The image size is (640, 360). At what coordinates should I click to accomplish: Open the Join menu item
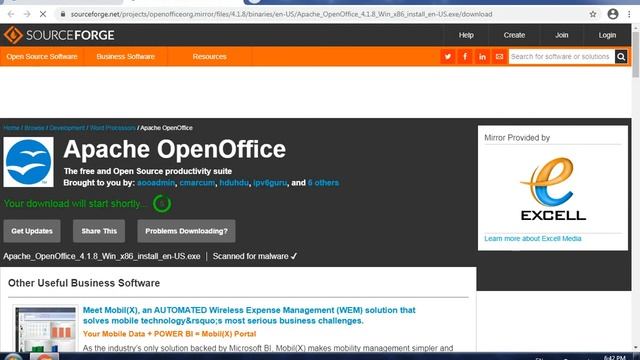[x=562, y=35]
